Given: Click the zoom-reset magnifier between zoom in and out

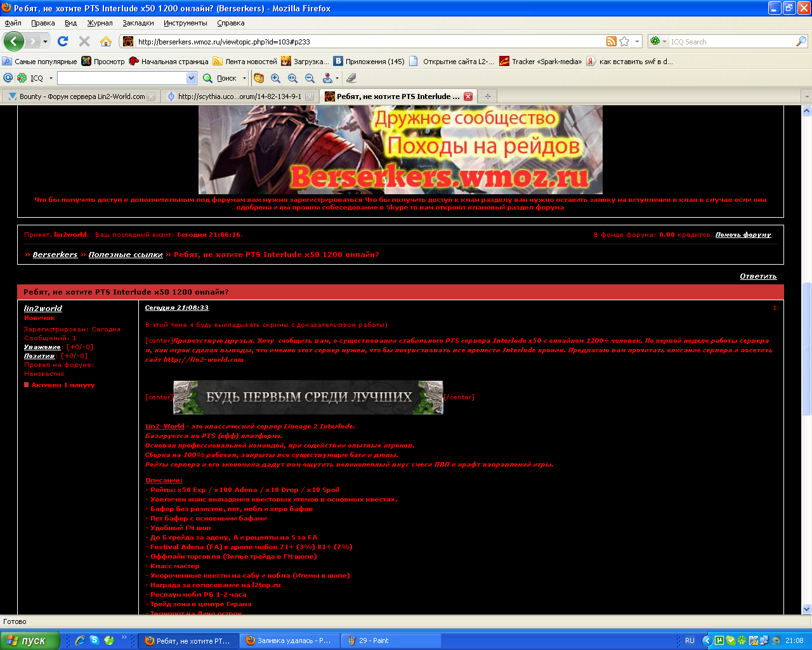Looking at the screenshot, I should (x=292, y=78).
